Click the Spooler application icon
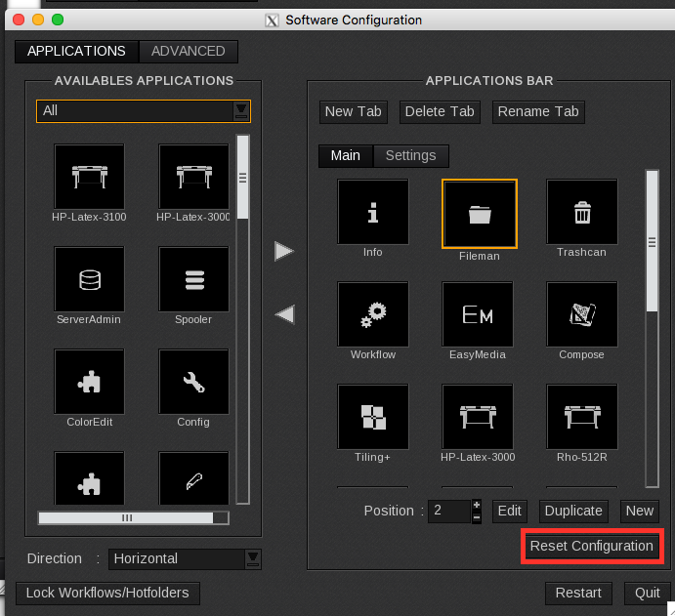 [x=193, y=279]
